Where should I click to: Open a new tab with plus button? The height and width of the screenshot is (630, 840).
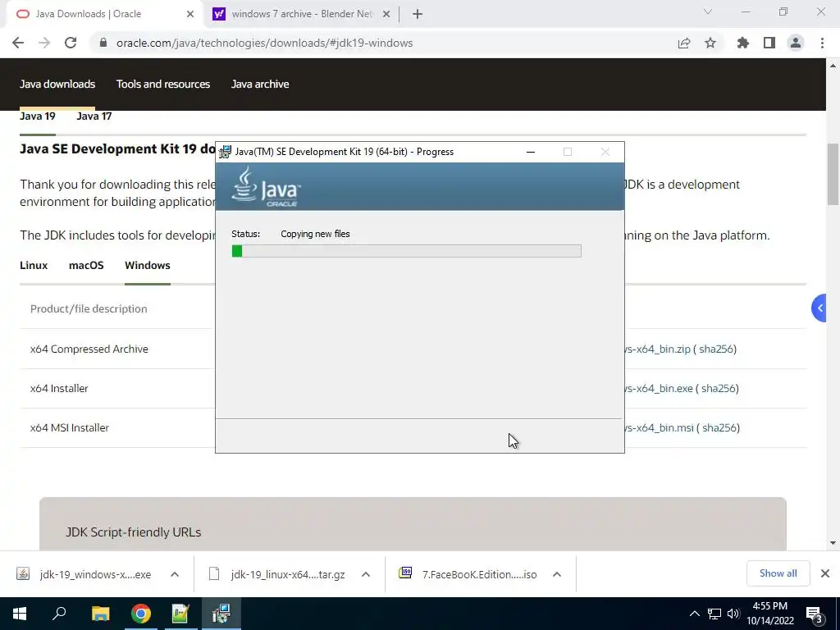(418, 15)
